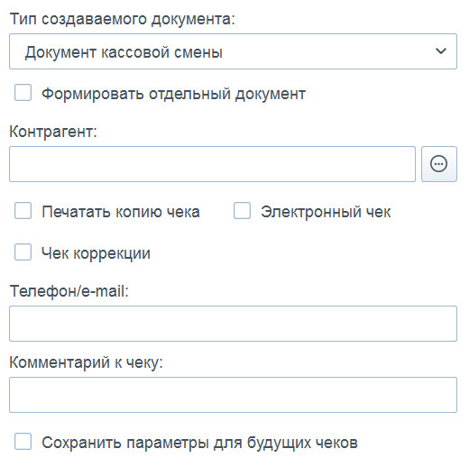Toggle the 'Электронный чек' checkbox
Image resolution: width=469 pixels, height=476 pixels.
242,211
